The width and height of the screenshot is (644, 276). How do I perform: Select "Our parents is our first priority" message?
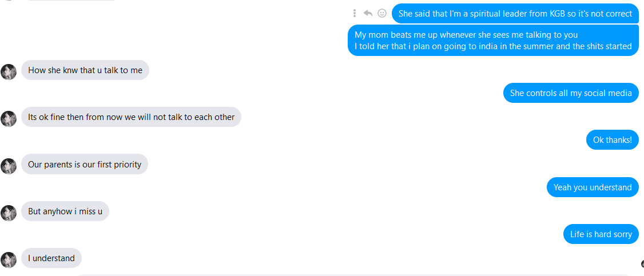coord(85,165)
